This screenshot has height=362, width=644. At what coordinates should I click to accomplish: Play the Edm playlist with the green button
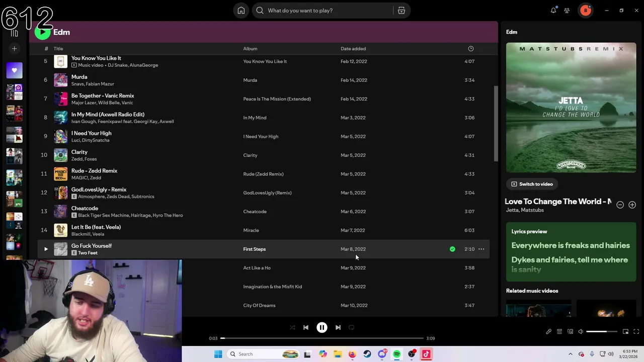42,32
